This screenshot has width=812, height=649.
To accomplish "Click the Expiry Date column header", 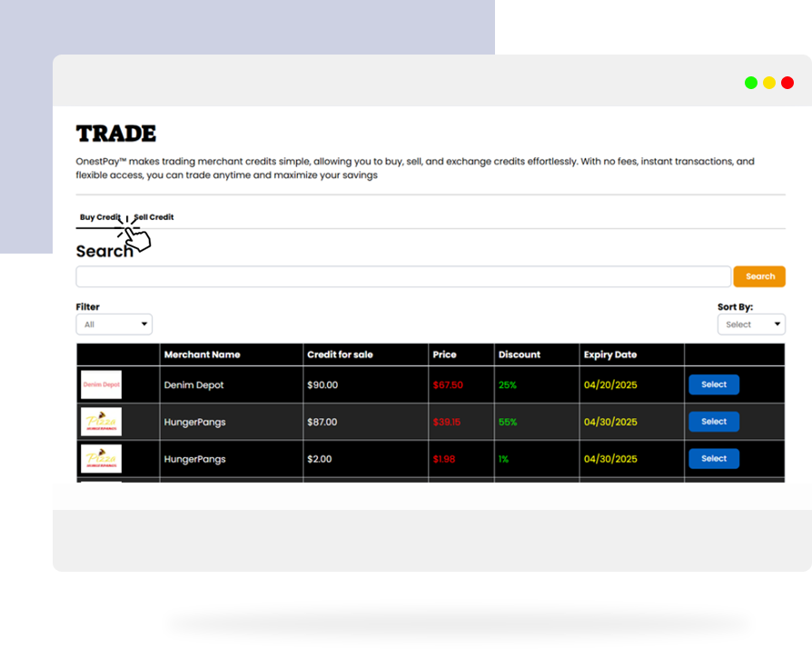I will pos(610,354).
